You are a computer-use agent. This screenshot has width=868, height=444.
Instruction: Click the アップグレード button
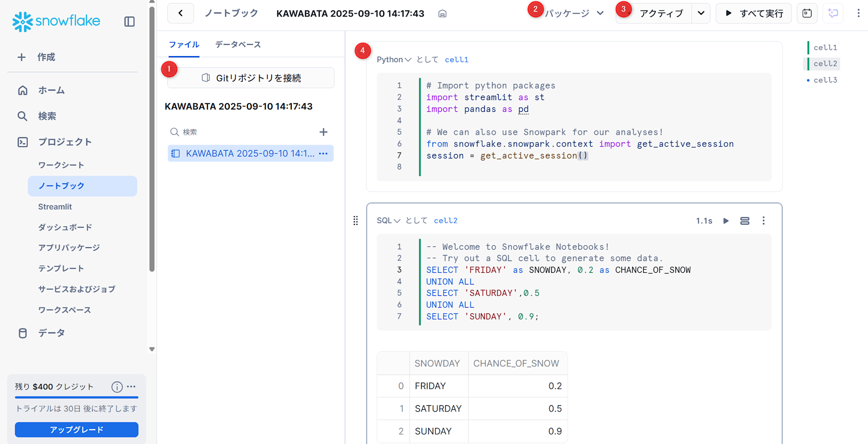coord(76,430)
